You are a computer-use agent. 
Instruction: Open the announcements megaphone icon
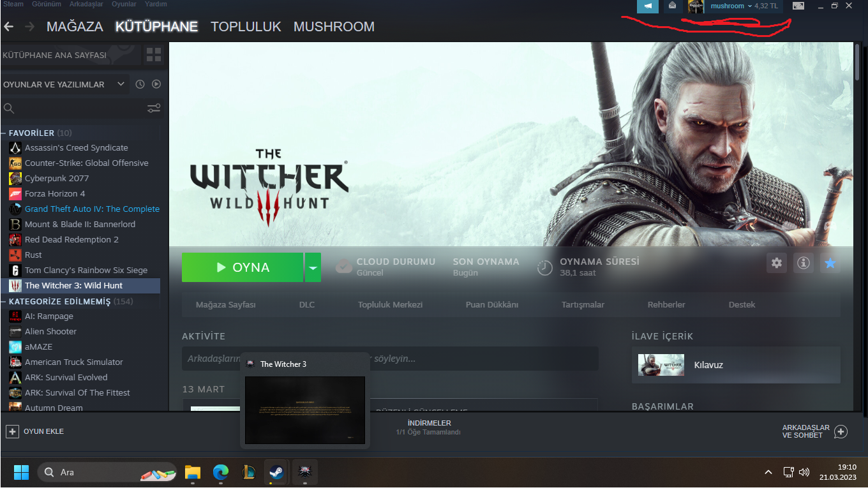[x=648, y=6]
